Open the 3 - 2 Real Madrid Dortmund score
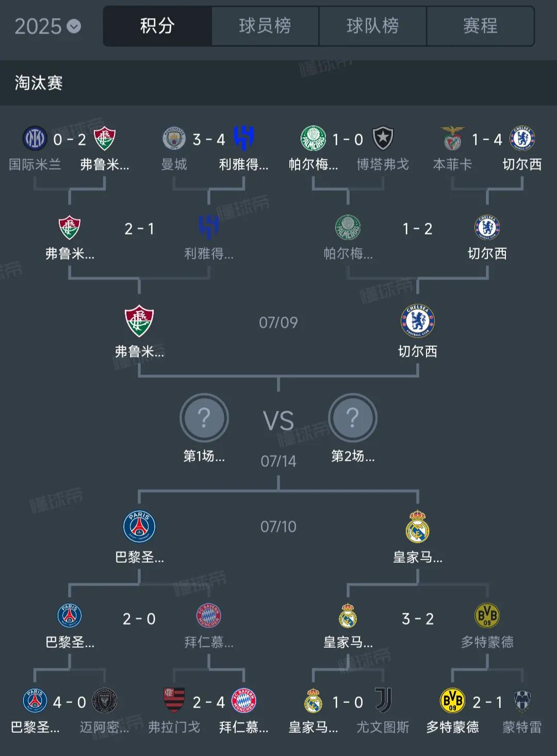The height and width of the screenshot is (756, 557). point(418,618)
